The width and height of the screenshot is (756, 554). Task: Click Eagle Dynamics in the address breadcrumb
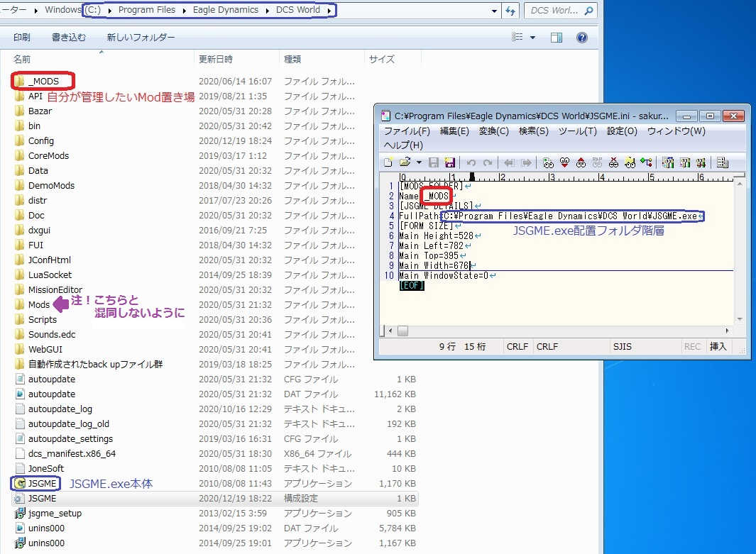click(x=225, y=10)
